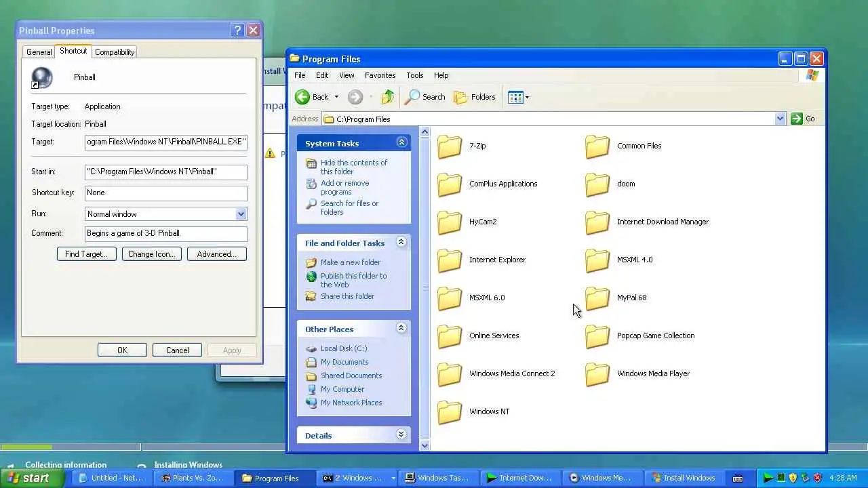
Task: Click the Up folder toolbar icon
Action: pos(387,97)
